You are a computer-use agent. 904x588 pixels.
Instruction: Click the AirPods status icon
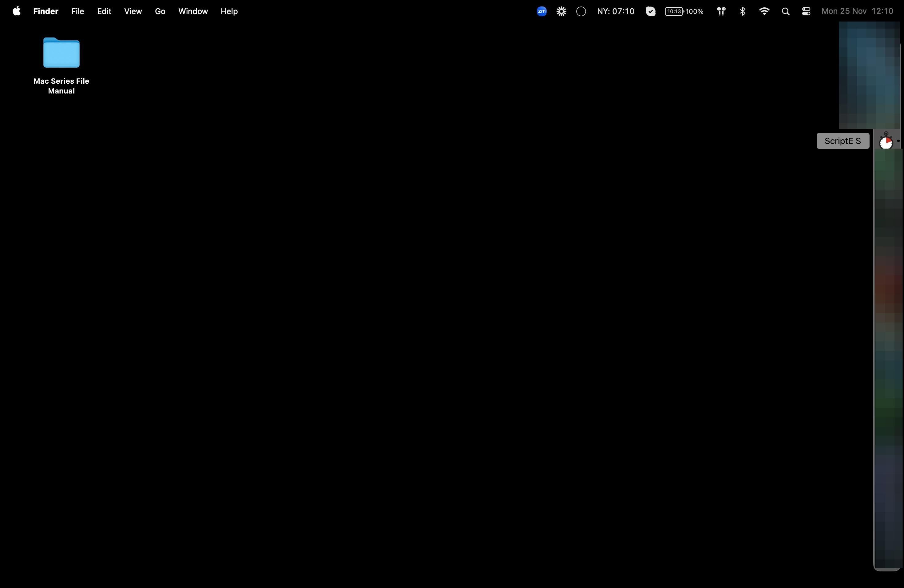[x=721, y=11]
